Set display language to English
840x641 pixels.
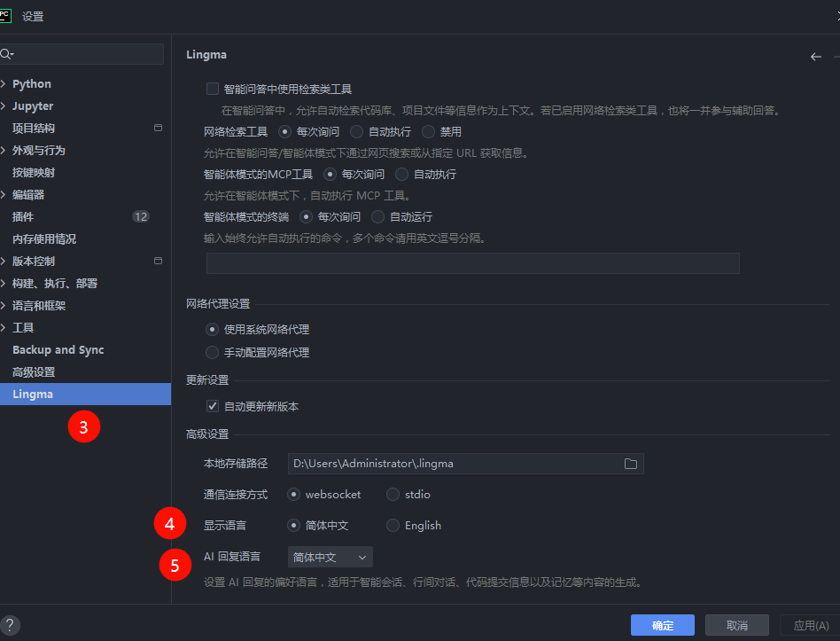click(x=393, y=526)
